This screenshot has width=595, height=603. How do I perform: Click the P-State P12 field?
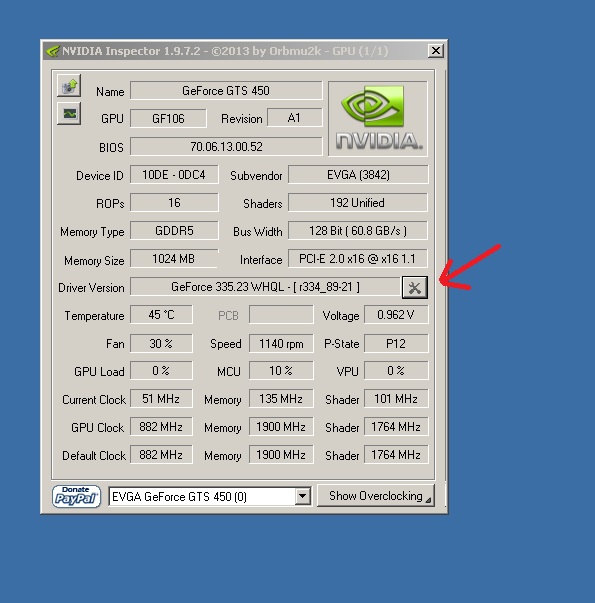pos(396,343)
